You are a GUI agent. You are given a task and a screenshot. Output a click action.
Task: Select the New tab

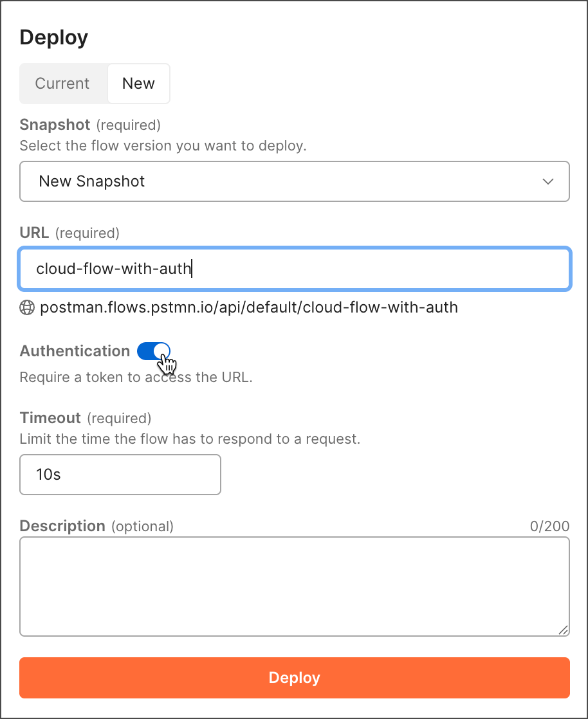click(x=138, y=83)
